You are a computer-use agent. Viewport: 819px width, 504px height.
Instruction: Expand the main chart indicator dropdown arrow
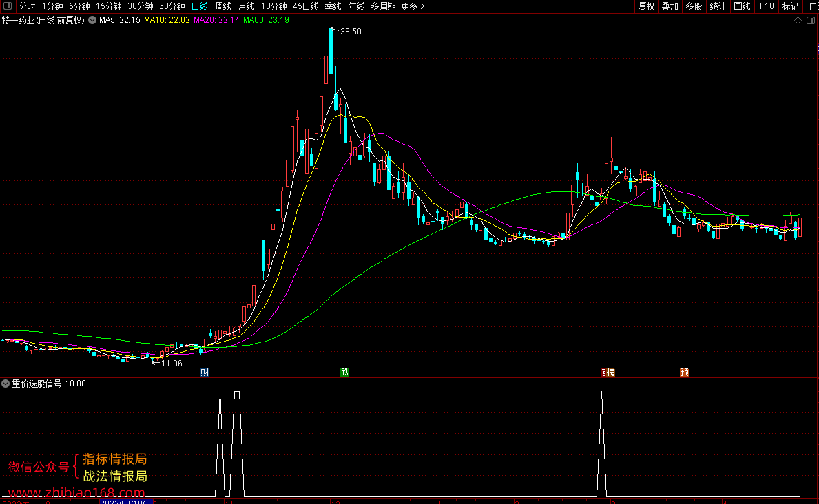(92, 20)
